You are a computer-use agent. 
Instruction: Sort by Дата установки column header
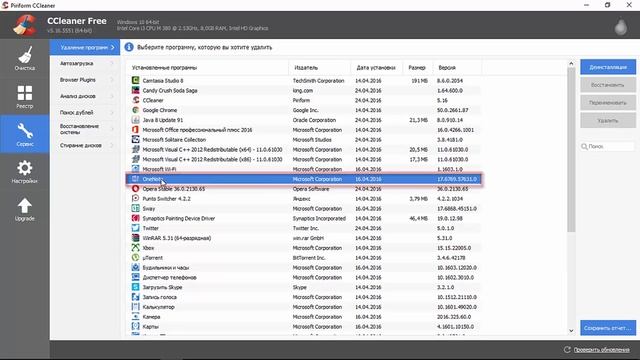coord(377,67)
